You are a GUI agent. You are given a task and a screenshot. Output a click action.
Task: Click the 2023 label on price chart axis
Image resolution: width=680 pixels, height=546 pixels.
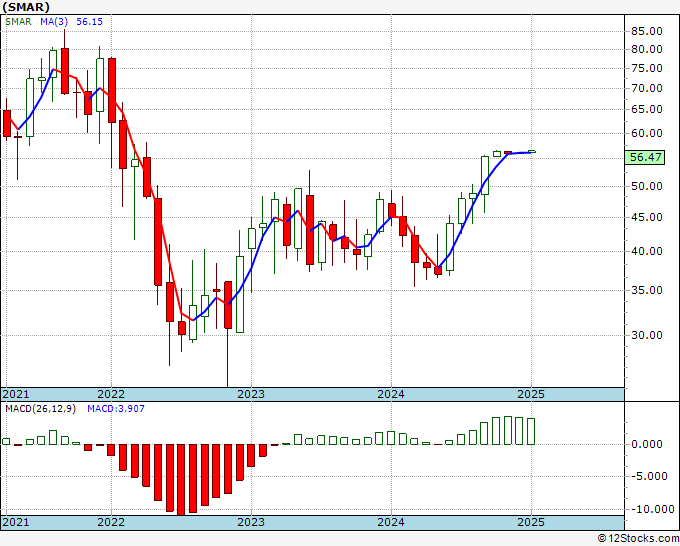click(x=251, y=394)
